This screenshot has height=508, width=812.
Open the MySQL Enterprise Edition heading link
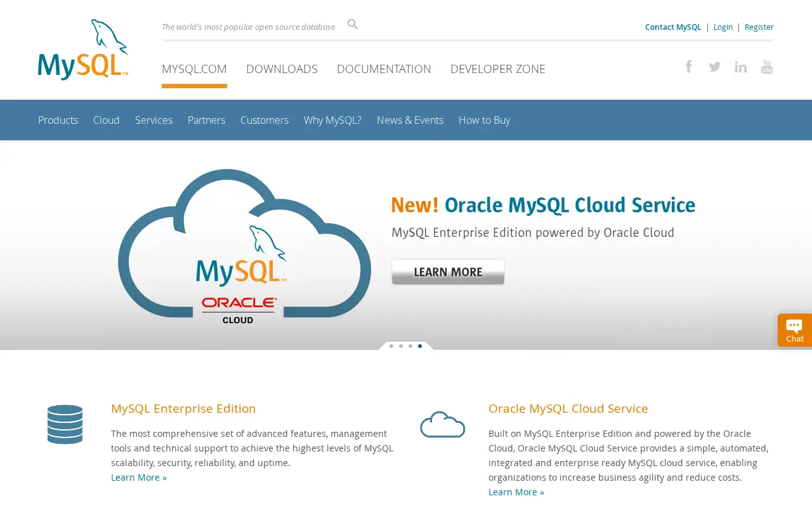tap(183, 408)
